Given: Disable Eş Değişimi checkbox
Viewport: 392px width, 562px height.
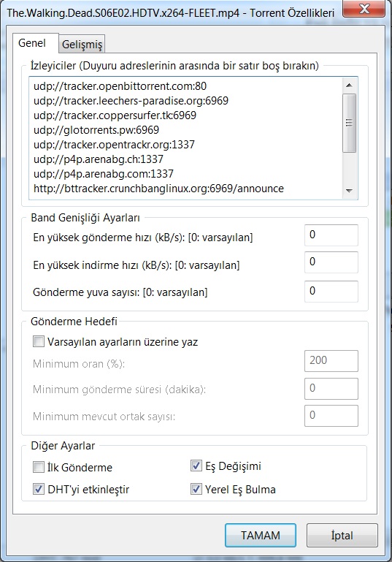Looking at the screenshot, I should pyautogui.click(x=196, y=466).
